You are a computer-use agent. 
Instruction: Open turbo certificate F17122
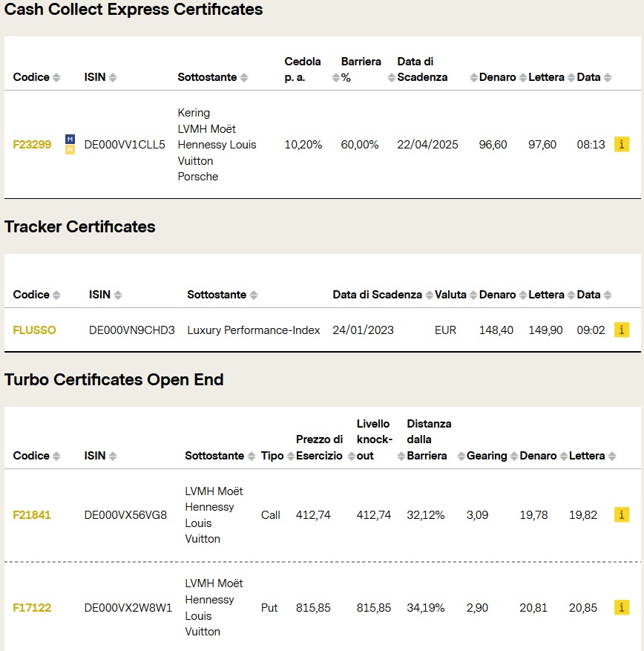pos(32,608)
